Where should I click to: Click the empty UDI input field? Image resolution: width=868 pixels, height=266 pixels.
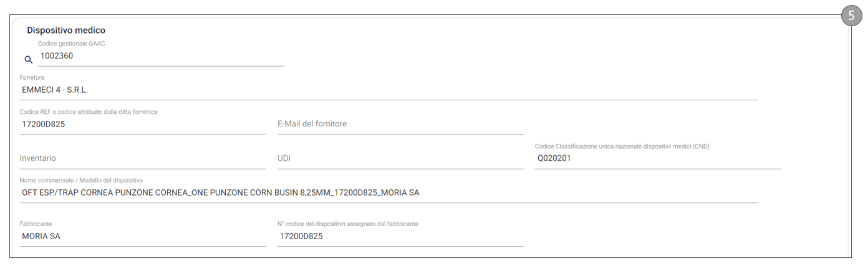(400, 158)
